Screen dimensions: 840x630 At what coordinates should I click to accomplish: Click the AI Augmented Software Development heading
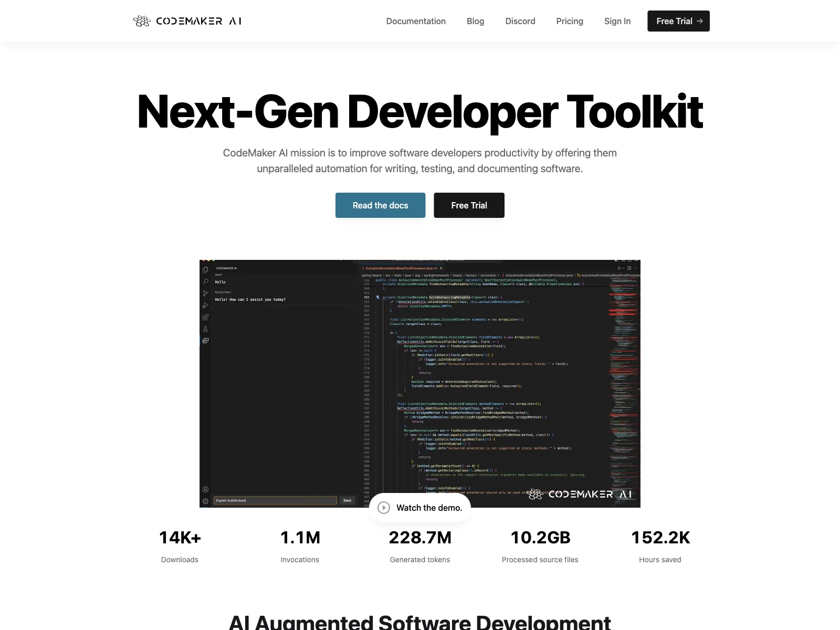(420, 622)
